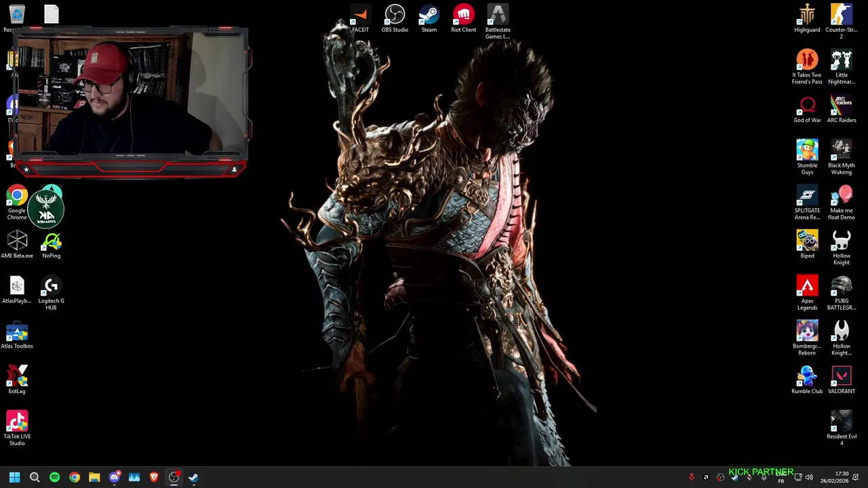The width and height of the screenshot is (868, 488).
Task: Open the Steam system tray icon
Action: tap(735, 477)
